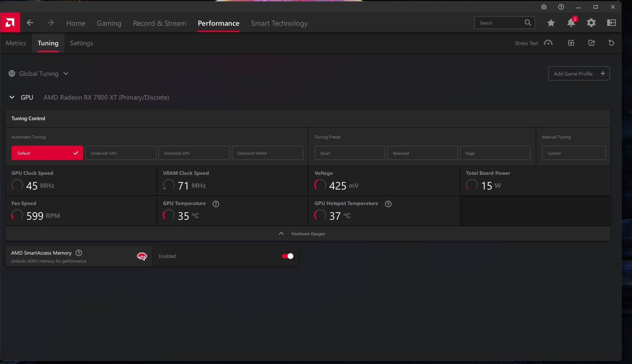Click the GPU Hotspot 37 °C value
The width and height of the screenshot is (632, 364).
coord(340,216)
